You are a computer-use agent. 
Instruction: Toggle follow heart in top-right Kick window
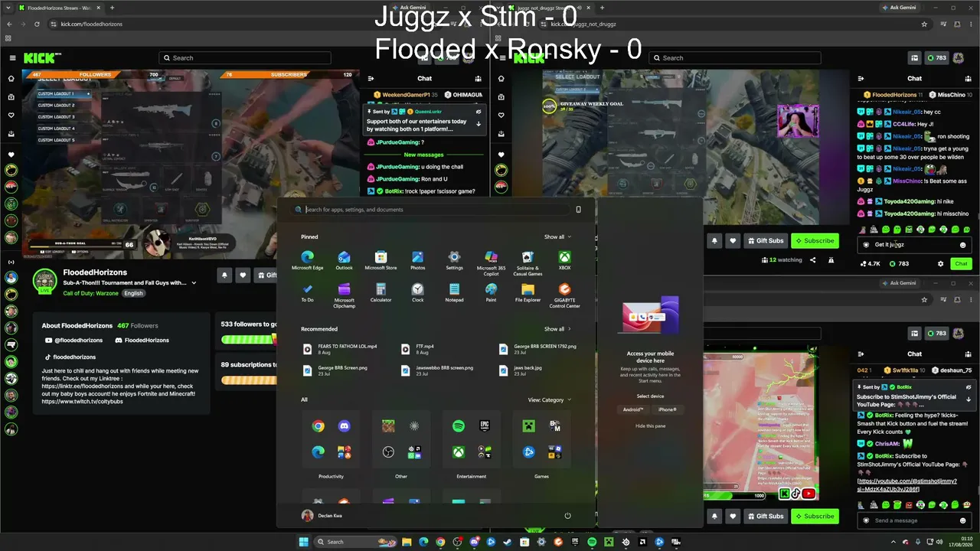pos(733,241)
